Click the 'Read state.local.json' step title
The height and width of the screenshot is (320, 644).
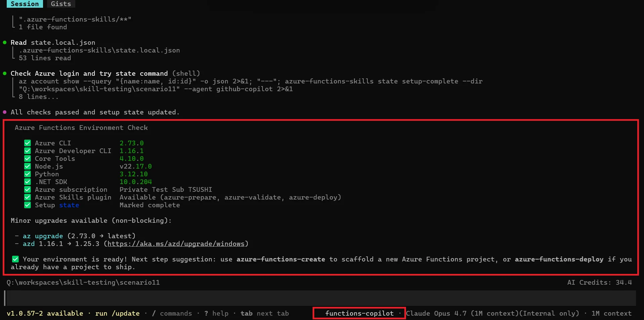point(53,42)
